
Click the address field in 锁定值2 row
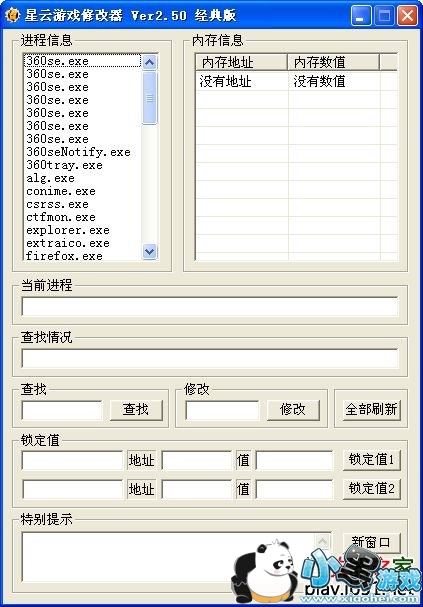[197, 489]
